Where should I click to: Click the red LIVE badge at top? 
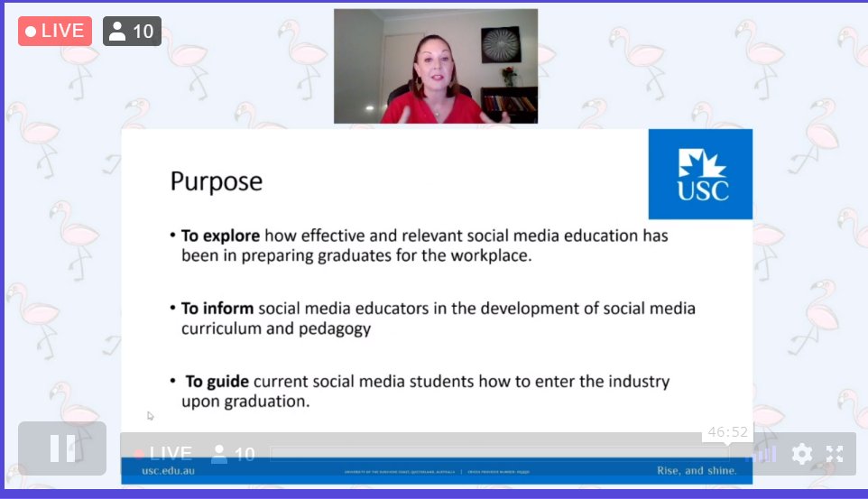coord(55,31)
